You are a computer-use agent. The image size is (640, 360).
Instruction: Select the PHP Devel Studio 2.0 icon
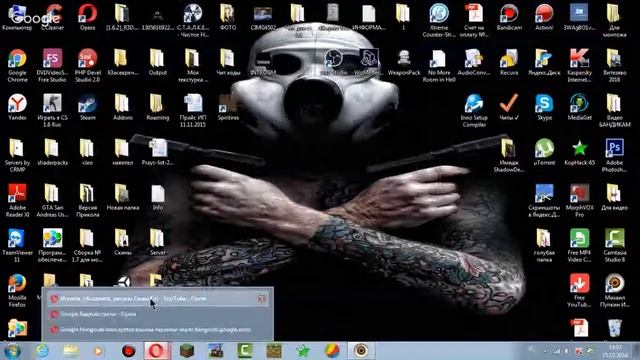87,64
